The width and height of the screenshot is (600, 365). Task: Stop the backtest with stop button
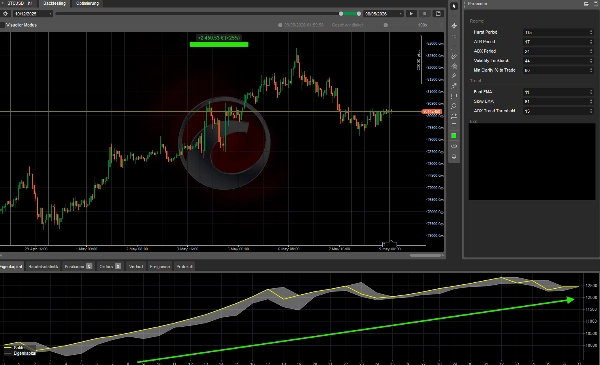[x=424, y=13]
